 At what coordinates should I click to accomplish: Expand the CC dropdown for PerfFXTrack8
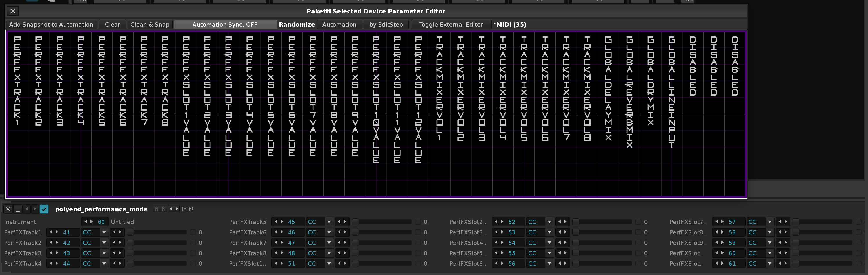329,253
